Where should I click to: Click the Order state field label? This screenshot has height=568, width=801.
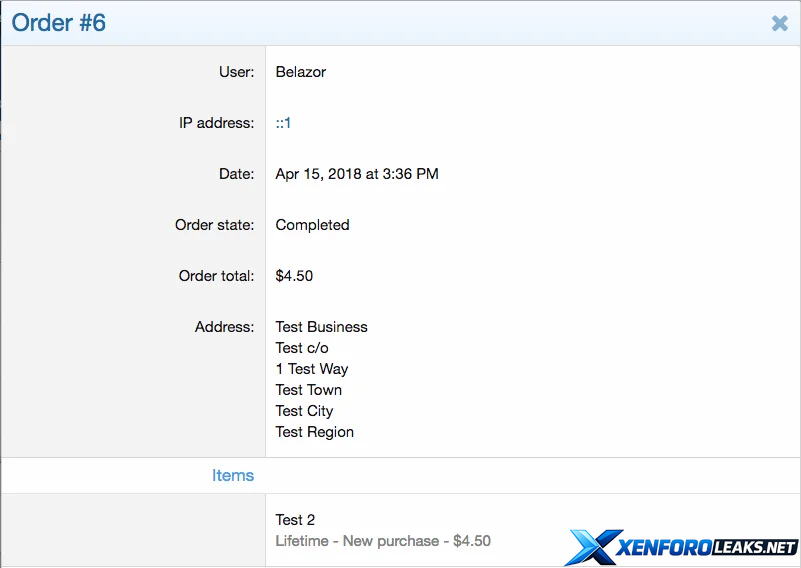215,225
